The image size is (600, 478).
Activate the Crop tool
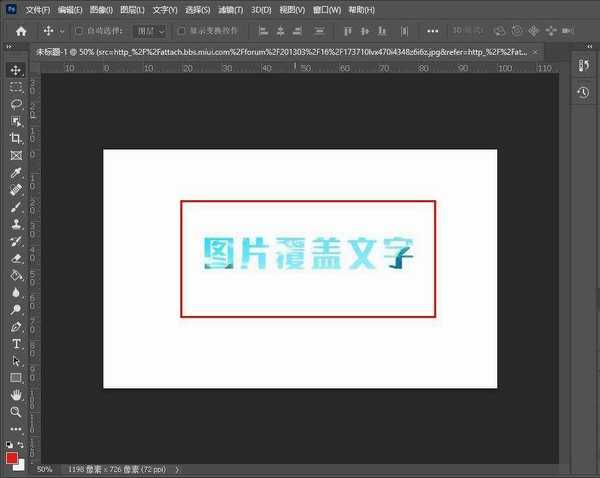(x=16, y=138)
